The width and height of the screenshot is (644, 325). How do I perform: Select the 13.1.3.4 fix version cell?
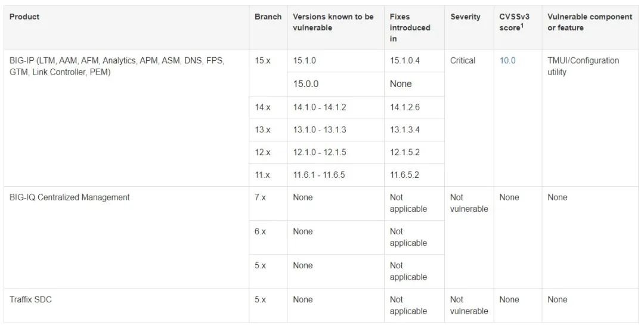405,130
